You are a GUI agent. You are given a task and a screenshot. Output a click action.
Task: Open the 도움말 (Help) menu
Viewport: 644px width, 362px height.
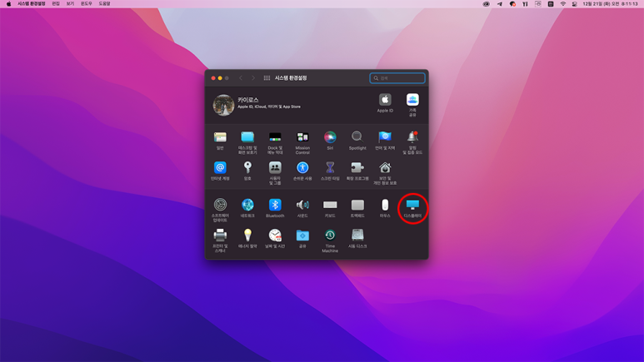pyautogui.click(x=104, y=3)
